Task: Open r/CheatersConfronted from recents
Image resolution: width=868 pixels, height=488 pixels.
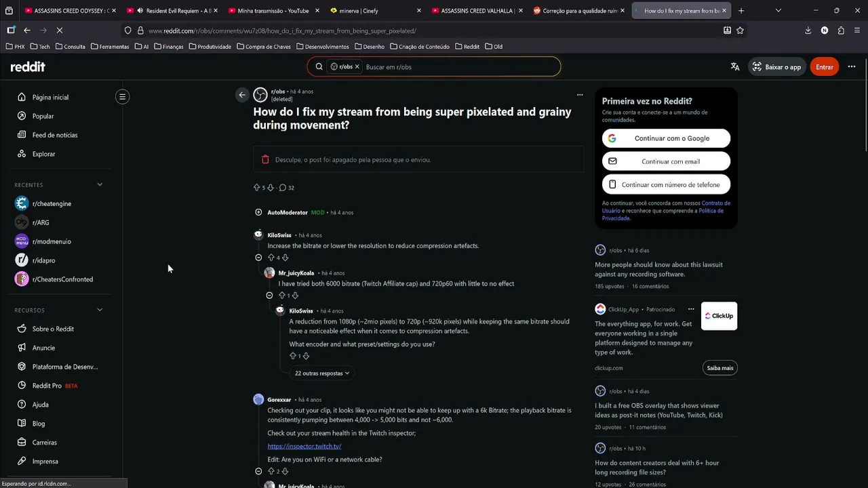Action: [x=61, y=279]
